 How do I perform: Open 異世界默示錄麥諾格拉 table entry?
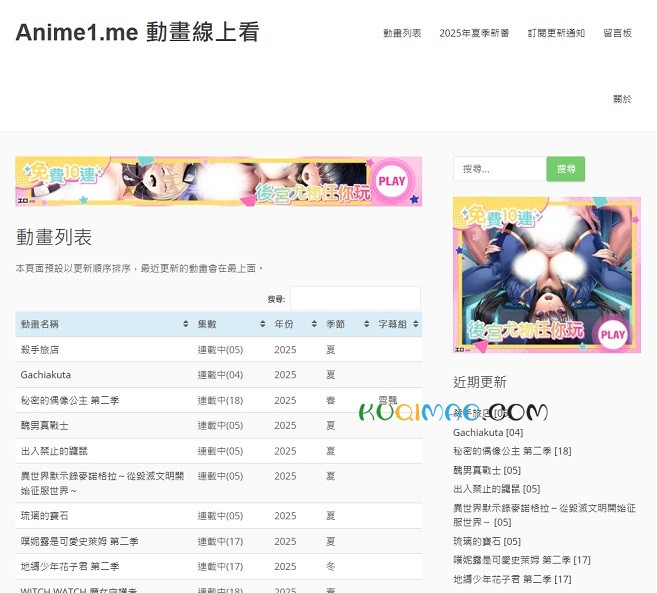(102, 483)
